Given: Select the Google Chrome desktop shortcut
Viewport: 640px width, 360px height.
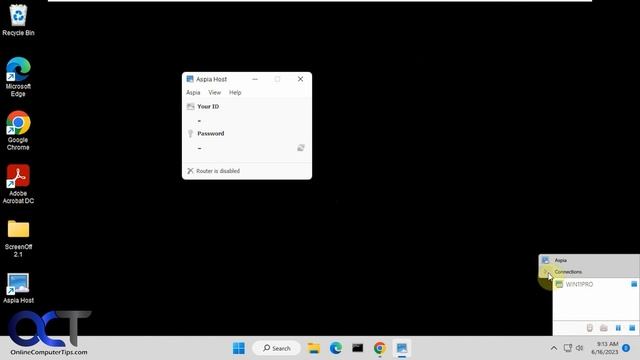Looking at the screenshot, I should (18, 131).
